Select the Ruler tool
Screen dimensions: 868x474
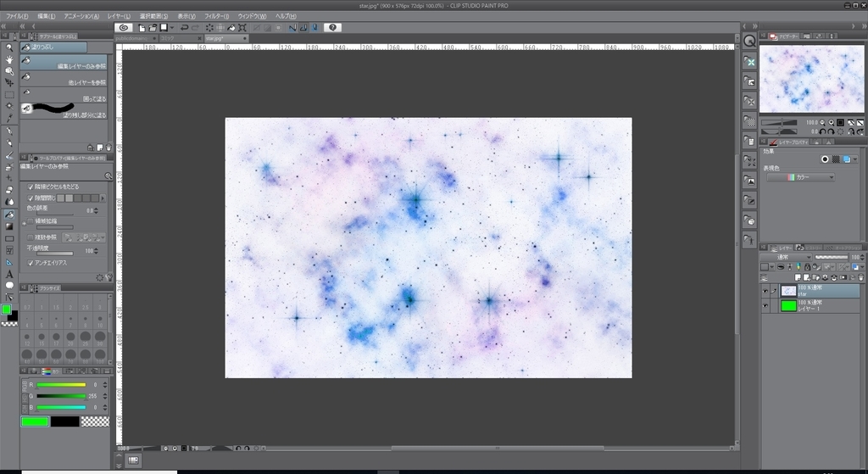tap(9, 262)
